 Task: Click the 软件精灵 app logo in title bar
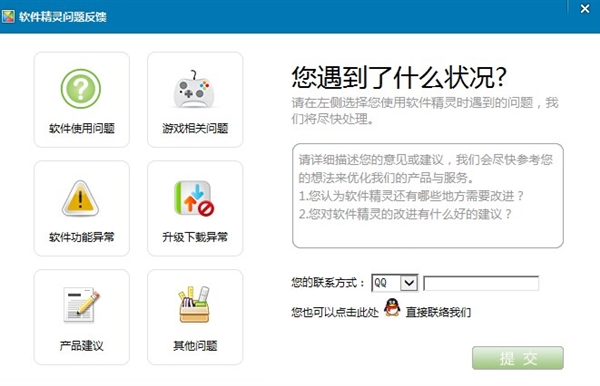click(x=8, y=16)
